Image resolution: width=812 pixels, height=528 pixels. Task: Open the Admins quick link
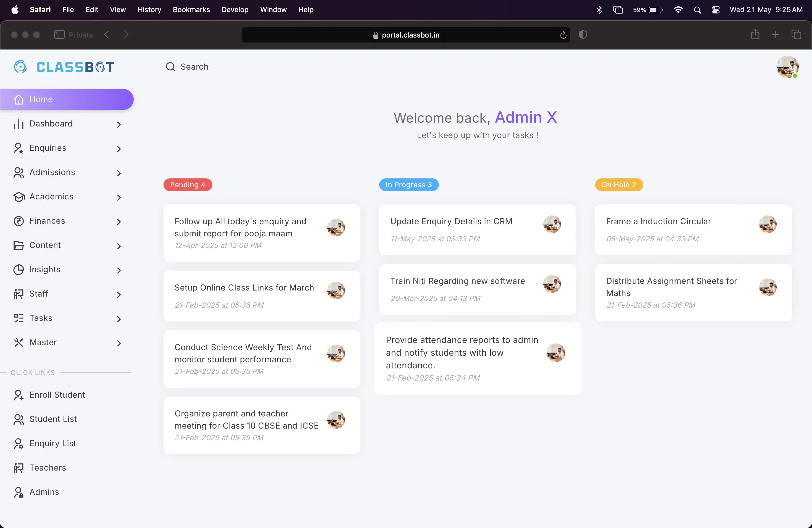(44, 492)
